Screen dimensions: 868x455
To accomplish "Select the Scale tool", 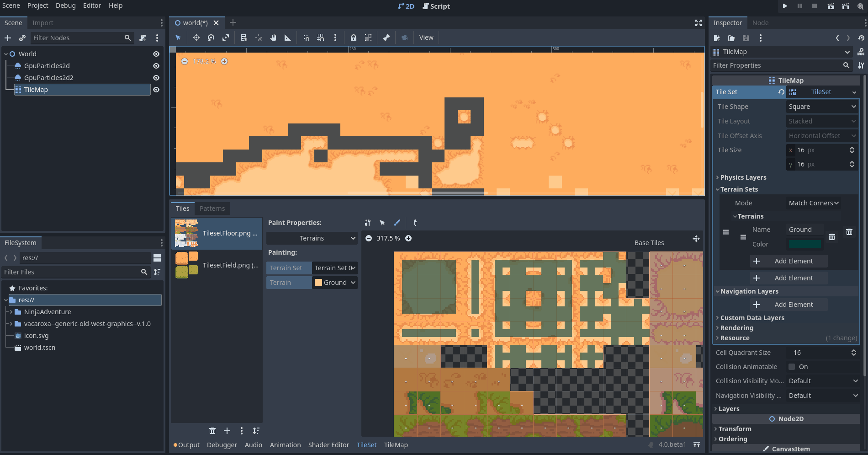I will coord(226,37).
